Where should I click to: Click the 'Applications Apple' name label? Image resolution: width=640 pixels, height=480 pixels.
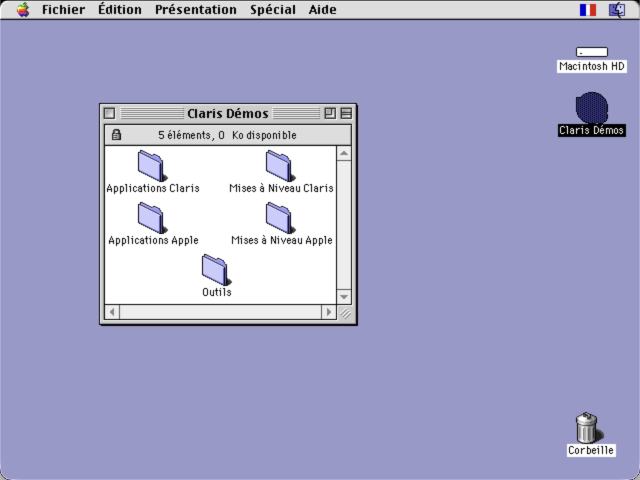coord(153,240)
